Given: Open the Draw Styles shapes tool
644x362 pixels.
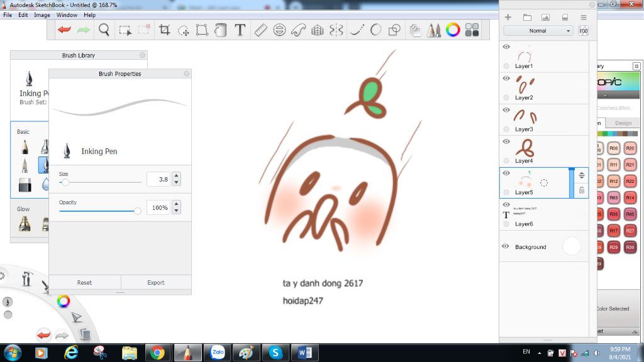Looking at the screenshot, I should click(394, 30).
